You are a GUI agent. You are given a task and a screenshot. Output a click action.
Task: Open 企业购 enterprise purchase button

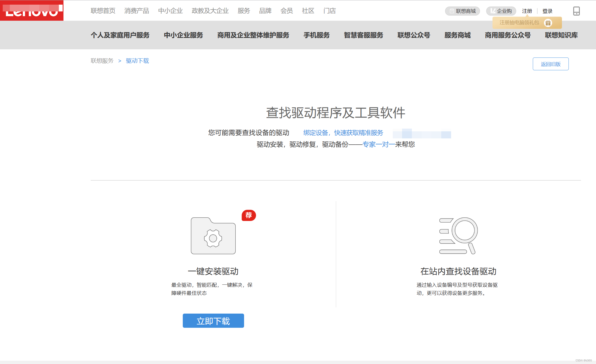tap(501, 11)
